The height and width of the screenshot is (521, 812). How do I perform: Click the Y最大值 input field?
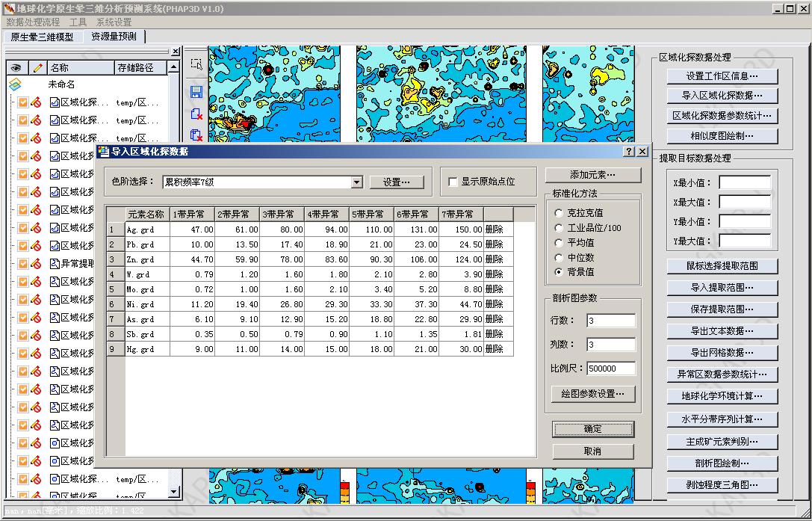pos(745,241)
